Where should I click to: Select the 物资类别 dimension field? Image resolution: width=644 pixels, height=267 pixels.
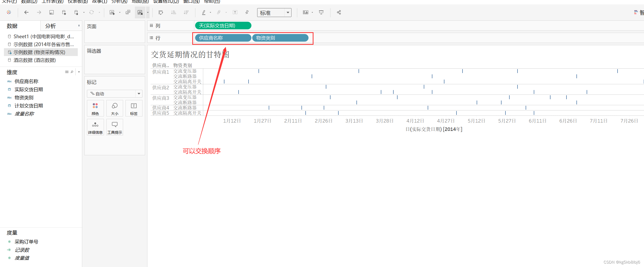click(x=24, y=98)
